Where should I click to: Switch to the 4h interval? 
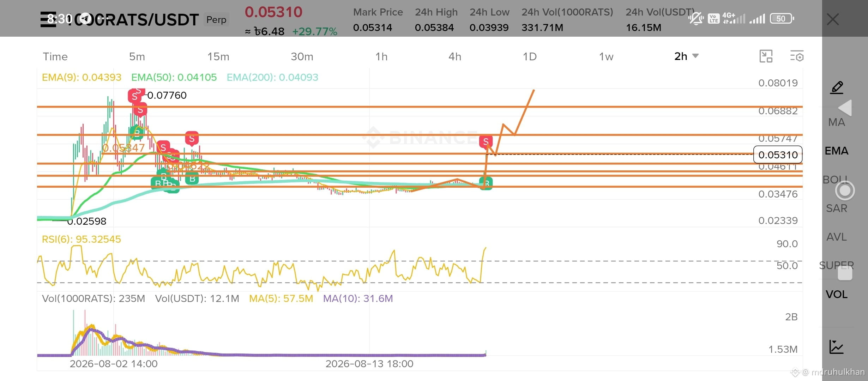(455, 56)
